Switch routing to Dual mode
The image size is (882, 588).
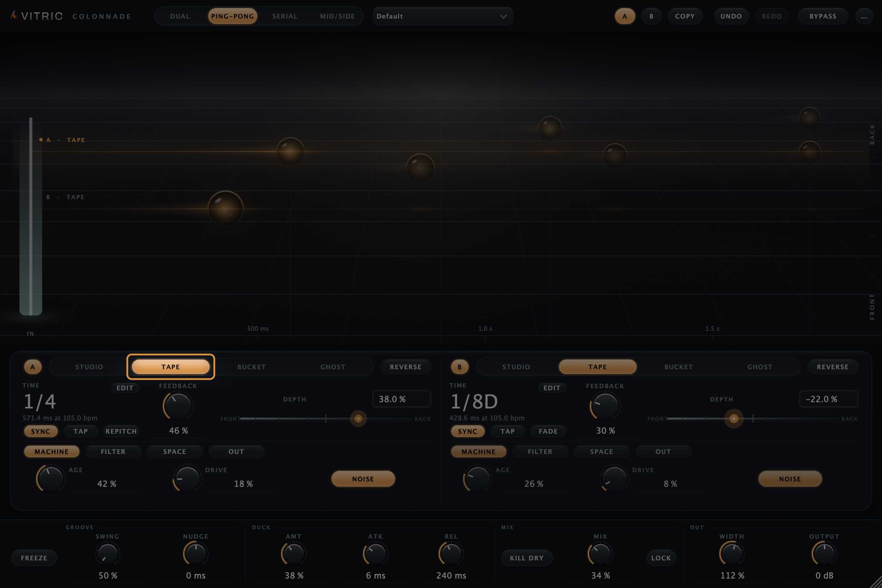tap(180, 16)
